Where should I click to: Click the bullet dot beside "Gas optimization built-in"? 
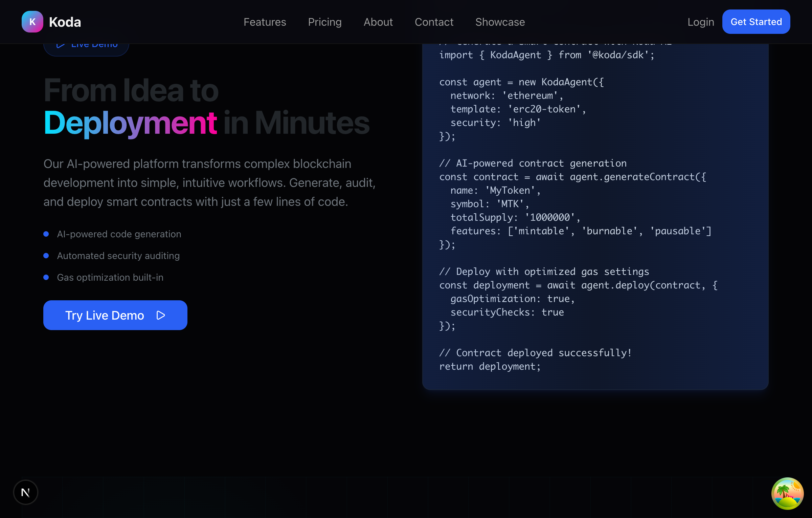pyautogui.click(x=47, y=277)
